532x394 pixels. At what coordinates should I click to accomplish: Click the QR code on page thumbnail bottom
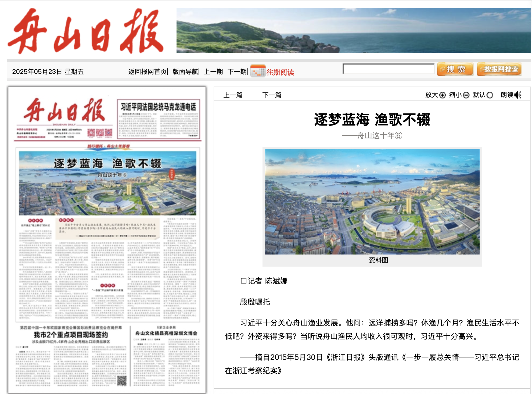[x=122, y=381]
